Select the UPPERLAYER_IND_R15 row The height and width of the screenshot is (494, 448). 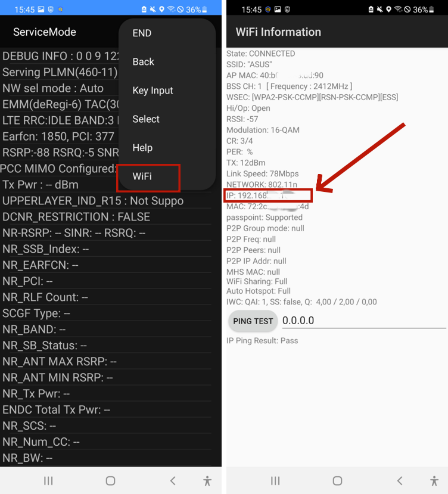[105, 201]
